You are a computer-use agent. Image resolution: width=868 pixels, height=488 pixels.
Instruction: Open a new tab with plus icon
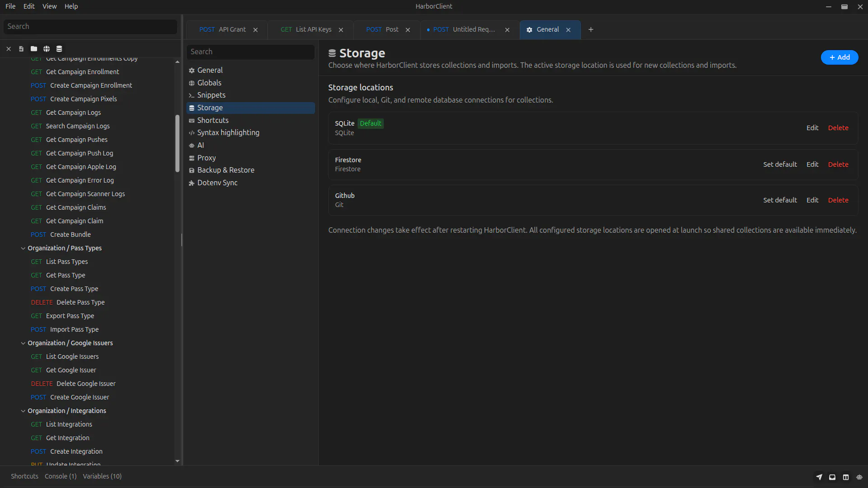click(x=591, y=30)
